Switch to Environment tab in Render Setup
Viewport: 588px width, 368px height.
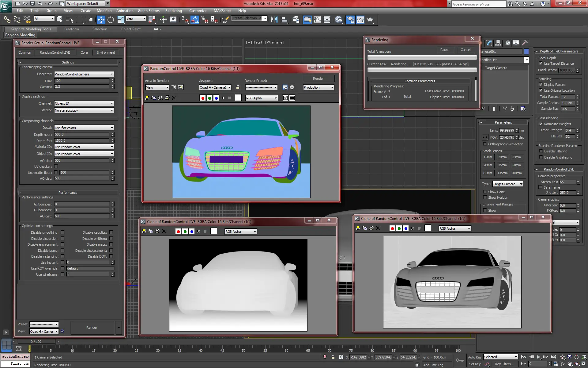[106, 52]
